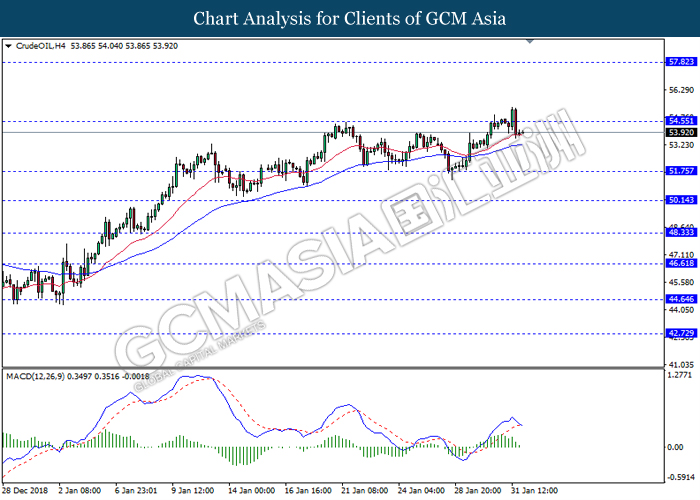The image size is (700, 500).
Task: Click the 0.00 MACD scale value
Action: pyautogui.click(x=675, y=447)
